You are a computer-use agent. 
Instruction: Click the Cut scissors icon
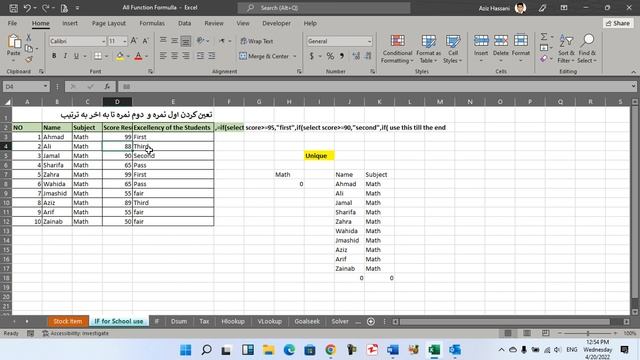pos(29,38)
